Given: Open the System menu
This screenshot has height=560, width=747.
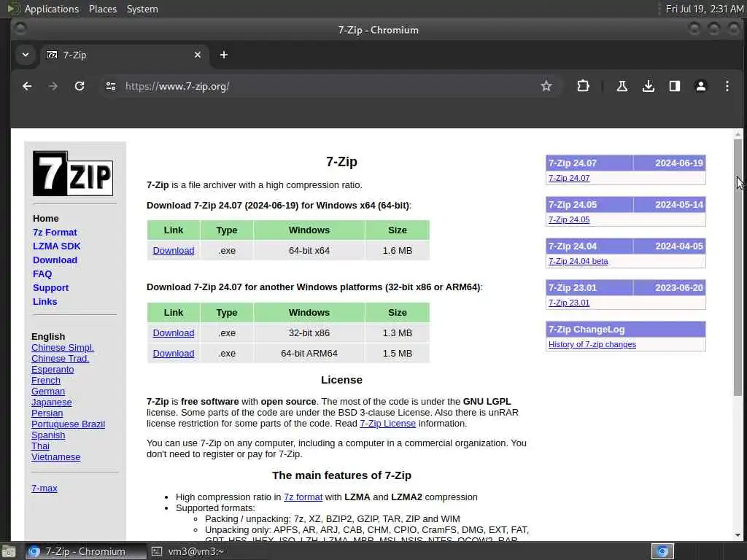Looking at the screenshot, I should point(142,9).
